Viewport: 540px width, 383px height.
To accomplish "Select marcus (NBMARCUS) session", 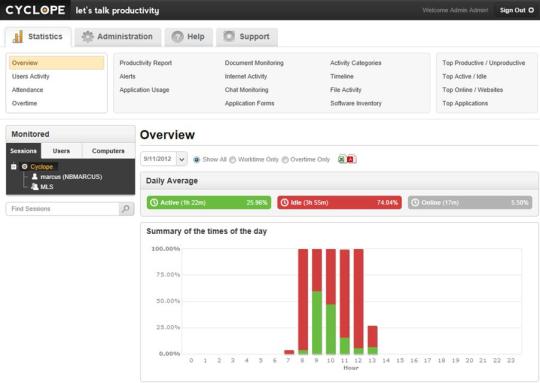I will click(71, 177).
